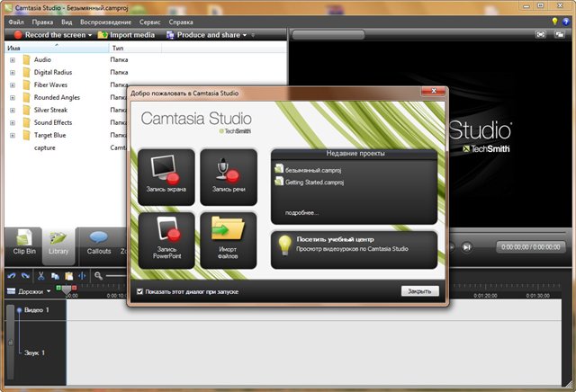
Task: Expand the Rounded Angles folder
Action: point(13,98)
